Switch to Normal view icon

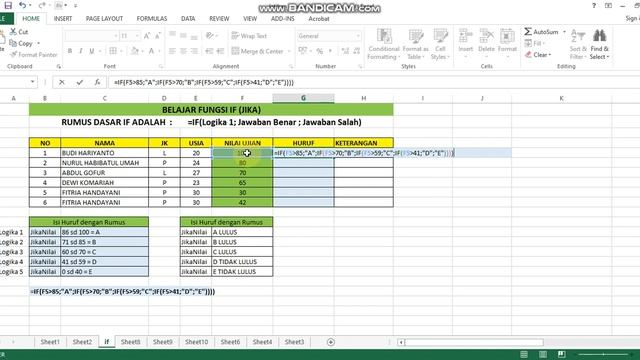point(524,355)
